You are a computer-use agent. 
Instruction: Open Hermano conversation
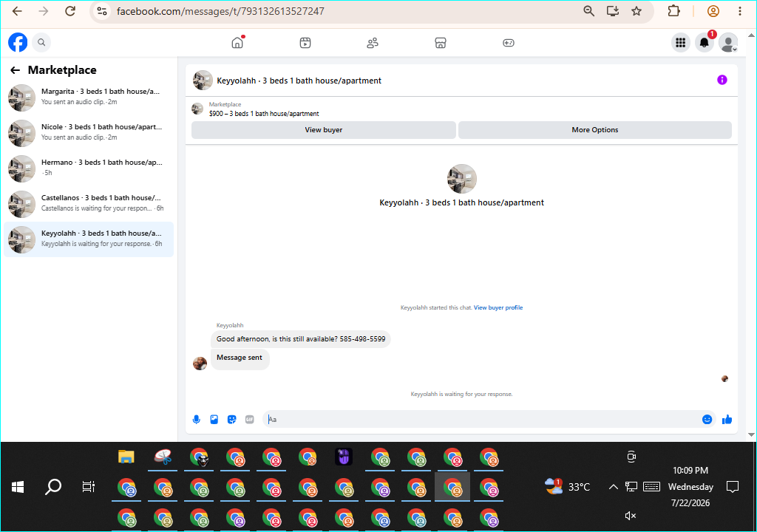89,168
